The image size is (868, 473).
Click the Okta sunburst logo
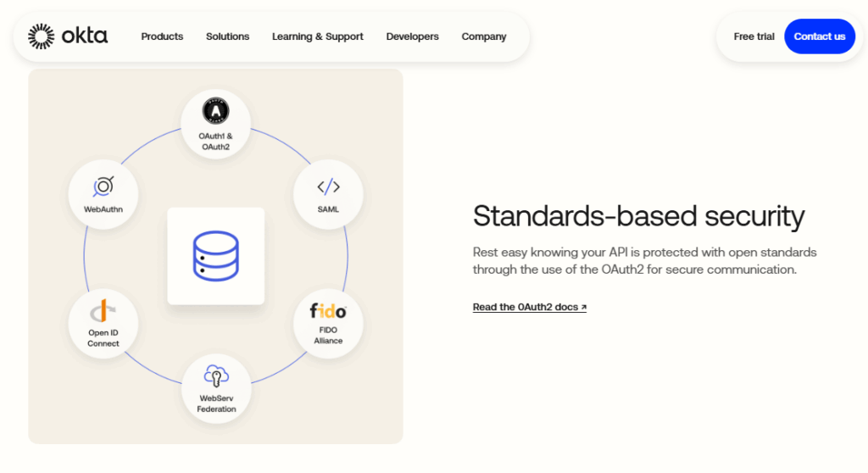pos(42,36)
